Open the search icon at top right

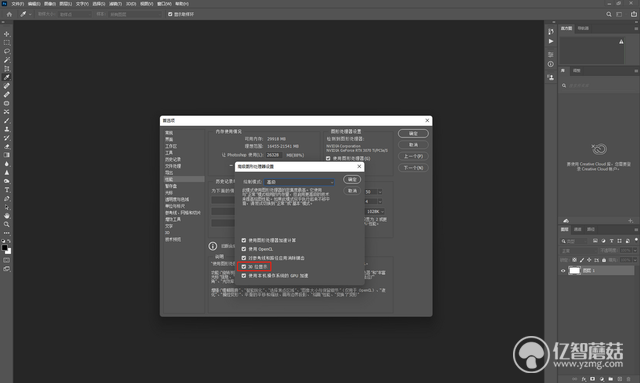pyautogui.click(x=609, y=14)
